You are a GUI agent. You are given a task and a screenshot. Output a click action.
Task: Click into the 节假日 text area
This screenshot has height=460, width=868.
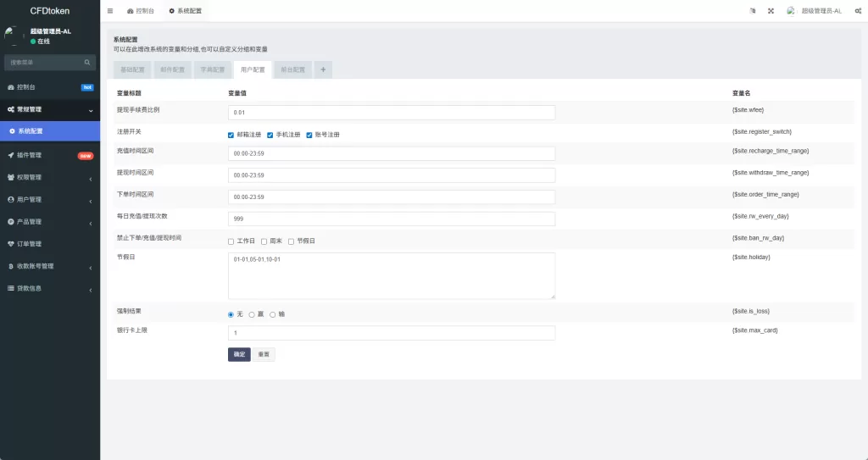click(391, 275)
